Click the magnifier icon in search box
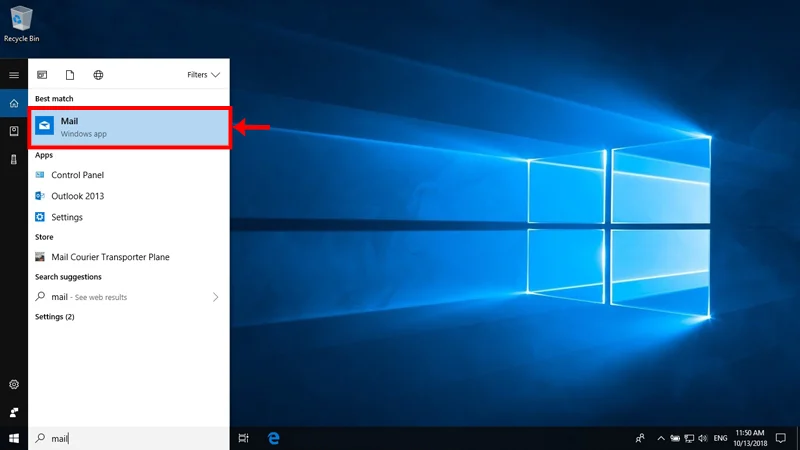 coord(40,438)
